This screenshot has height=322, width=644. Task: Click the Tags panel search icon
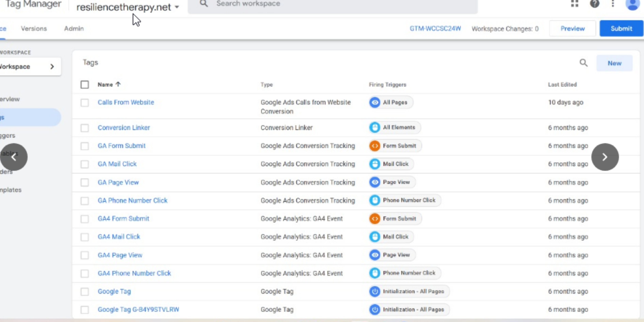[x=584, y=63]
